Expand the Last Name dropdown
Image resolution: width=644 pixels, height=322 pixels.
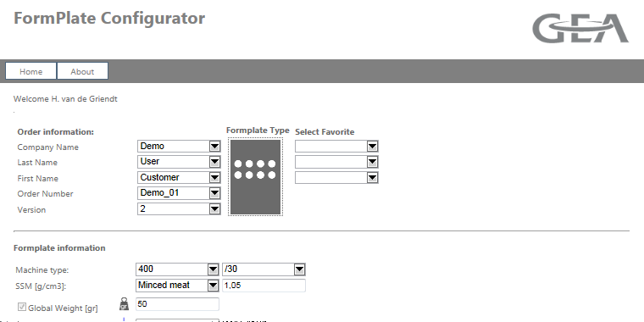179,162
